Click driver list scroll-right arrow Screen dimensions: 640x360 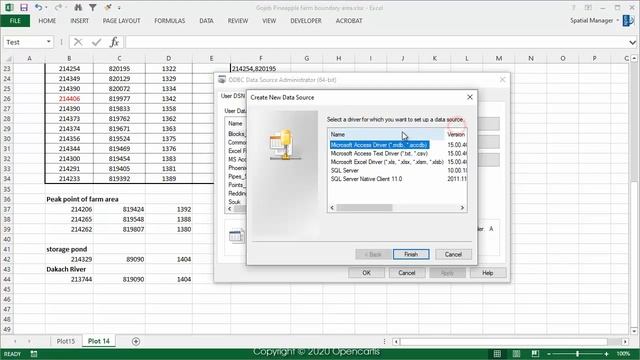pyautogui.click(x=462, y=208)
